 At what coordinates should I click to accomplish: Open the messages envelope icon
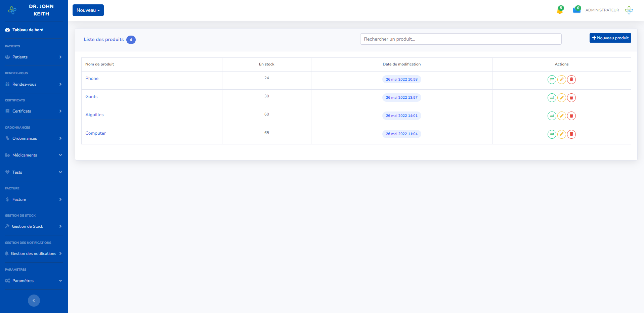[x=576, y=10]
